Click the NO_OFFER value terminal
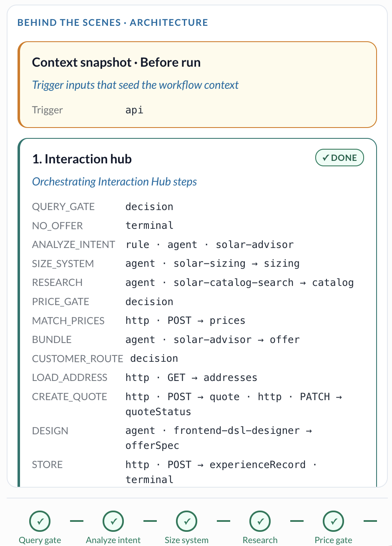Image resolution: width=392 pixels, height=546 pixels. (149, 225)
